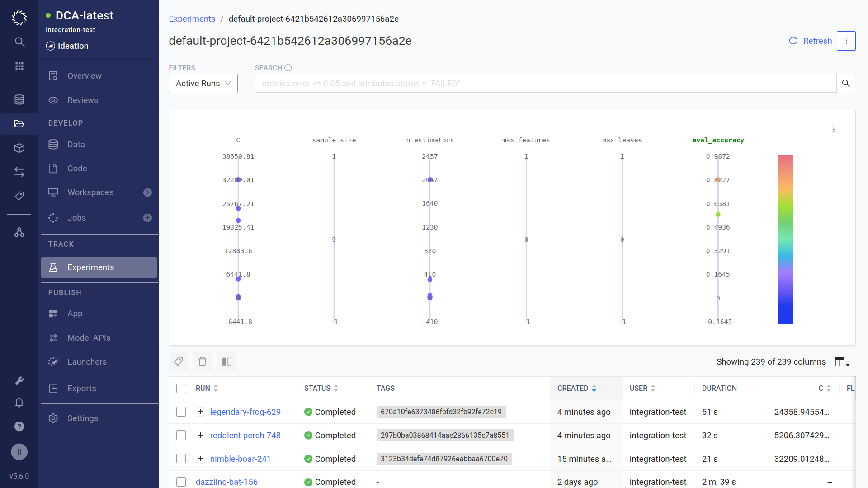The width and height of the screenshot is (868, 488).
Task: Click the n_estimators axis label
Action: click(x=430, y=140)
